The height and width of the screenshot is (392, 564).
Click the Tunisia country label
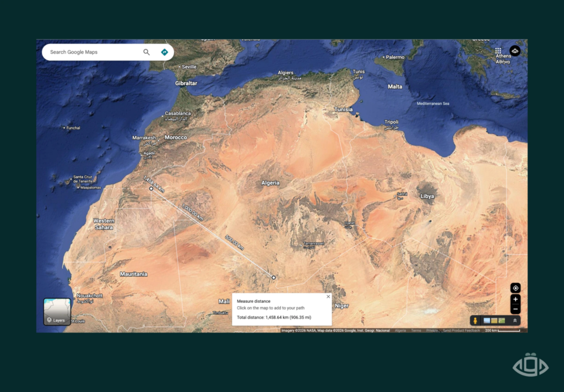point(344,110)
